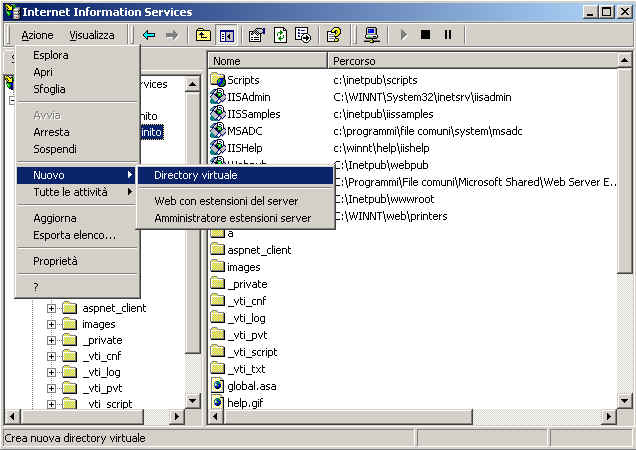Image resolution: width=636 pixels, height=450 pixels.
Task: Click the tree pane scroll right arrow
Action: [176, 416]
